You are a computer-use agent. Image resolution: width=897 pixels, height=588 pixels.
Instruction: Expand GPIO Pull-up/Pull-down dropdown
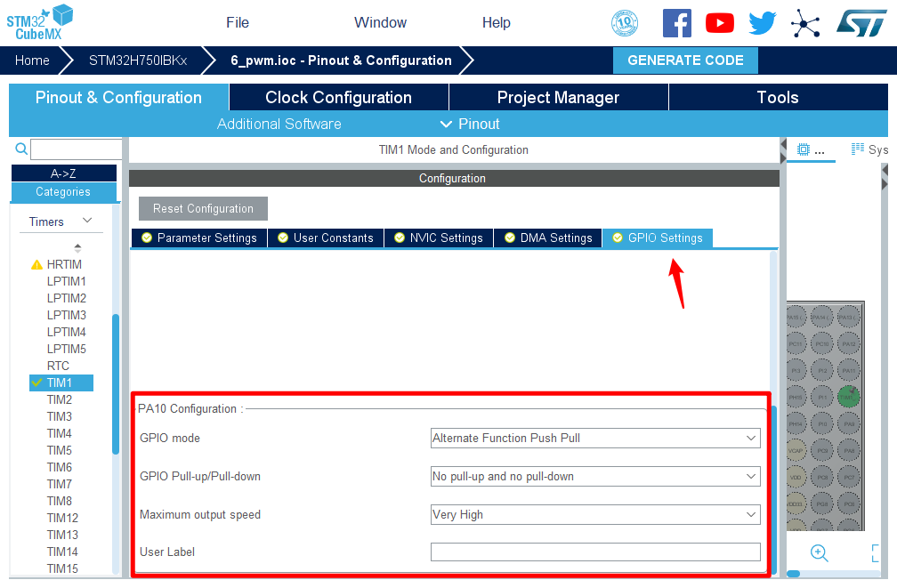click(x=594, y=476)
